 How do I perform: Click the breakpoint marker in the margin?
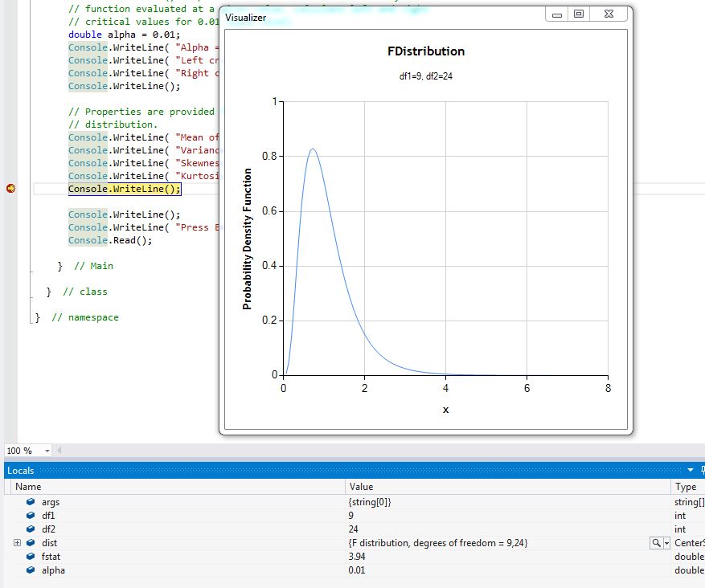coord(11,189)
